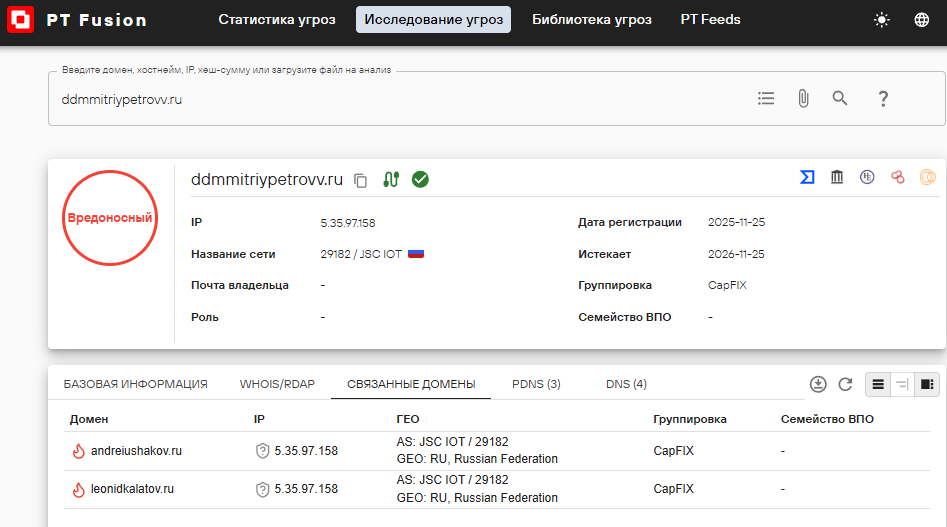Click the paperclip attach file icon
Screen dimensions: 947x527
coord(802,98)
